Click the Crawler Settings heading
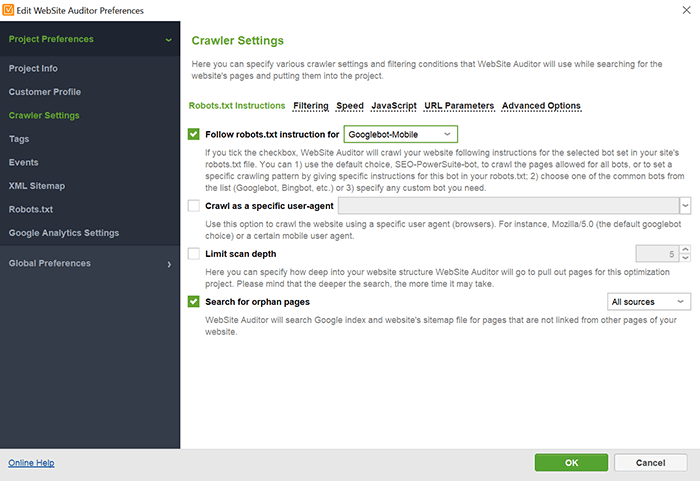700x481 pixels. (x=238, y=41)
